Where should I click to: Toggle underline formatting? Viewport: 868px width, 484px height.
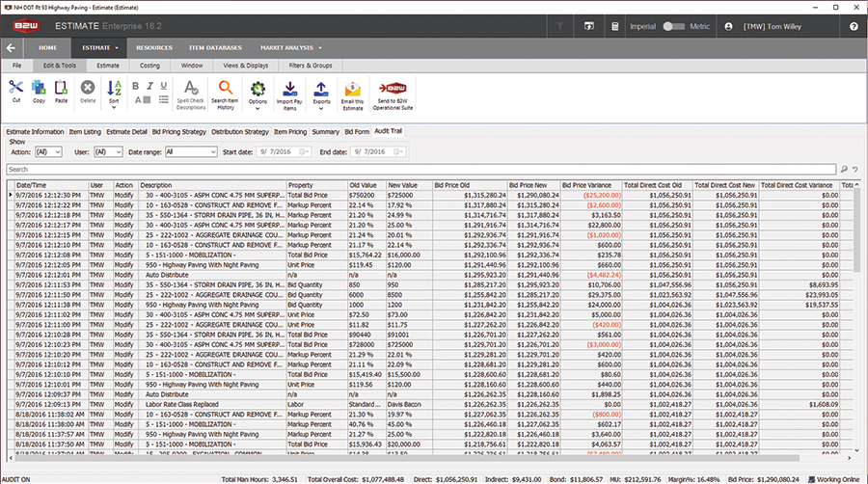(164, 86)
